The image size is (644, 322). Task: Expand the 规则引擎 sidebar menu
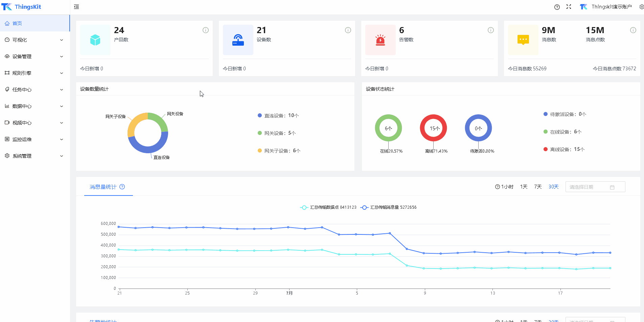pos(34,73)
